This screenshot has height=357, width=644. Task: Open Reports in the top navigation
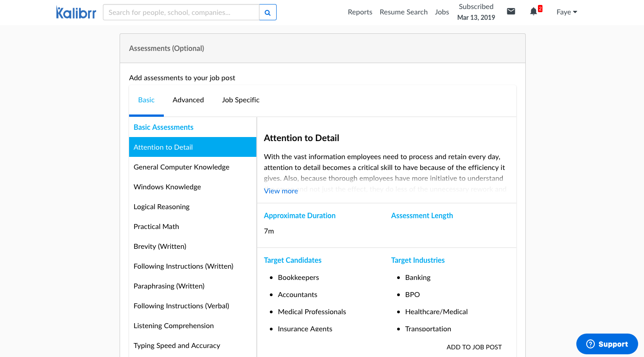coord(360,12)
